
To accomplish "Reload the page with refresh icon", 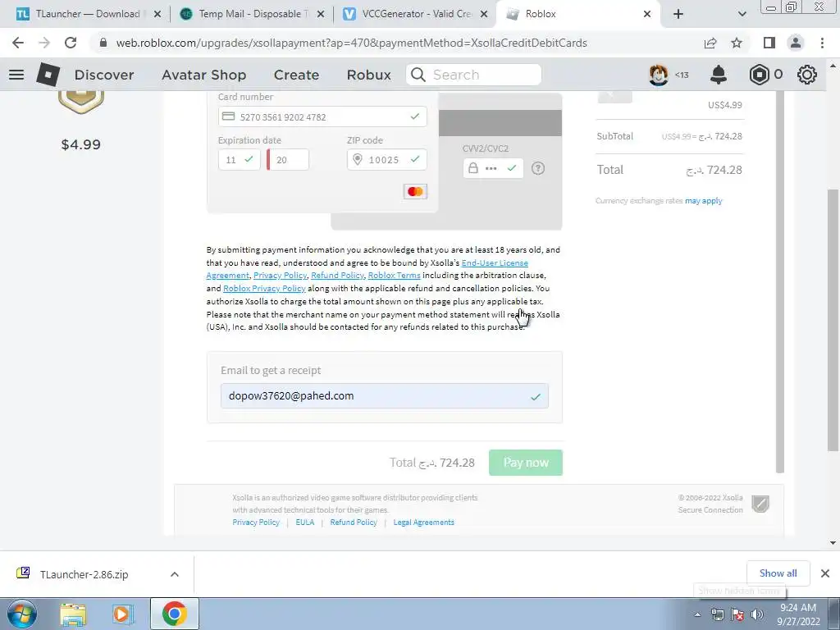I will [71, 43].
